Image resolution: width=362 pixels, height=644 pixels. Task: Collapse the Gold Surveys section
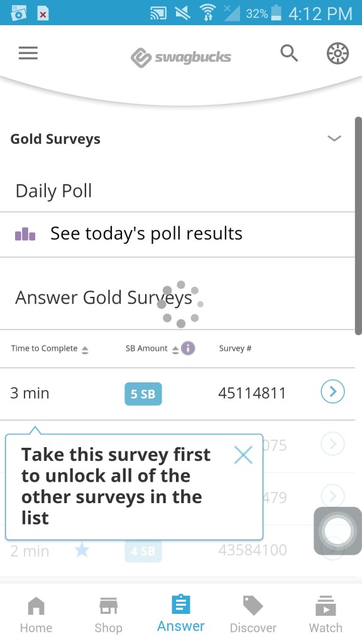pos(335,138)
